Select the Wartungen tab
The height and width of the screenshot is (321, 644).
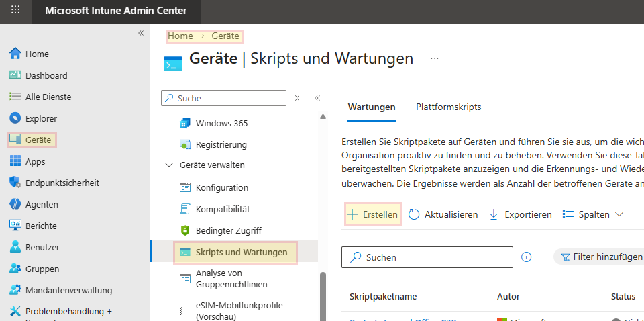click(x=371, y=107)
